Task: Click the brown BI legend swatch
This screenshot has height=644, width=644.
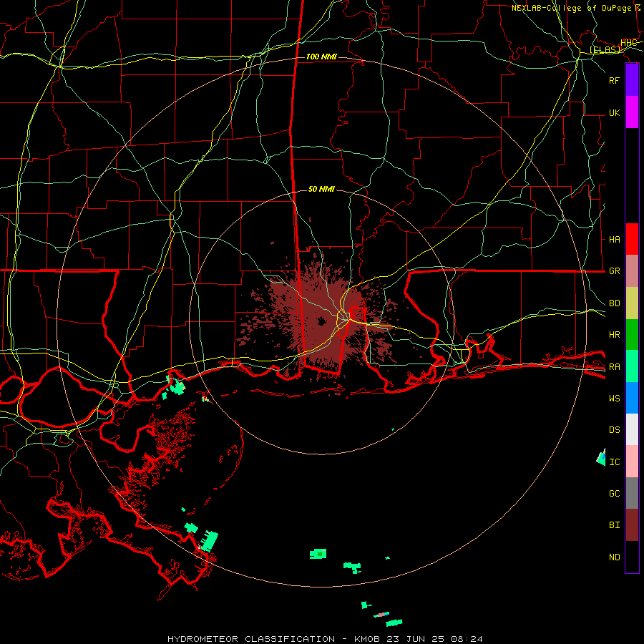Action: [x=632, y=525]
